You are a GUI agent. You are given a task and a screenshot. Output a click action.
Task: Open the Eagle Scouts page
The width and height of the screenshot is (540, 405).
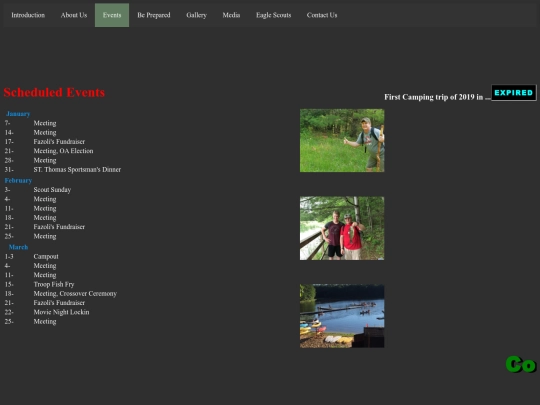273,15
